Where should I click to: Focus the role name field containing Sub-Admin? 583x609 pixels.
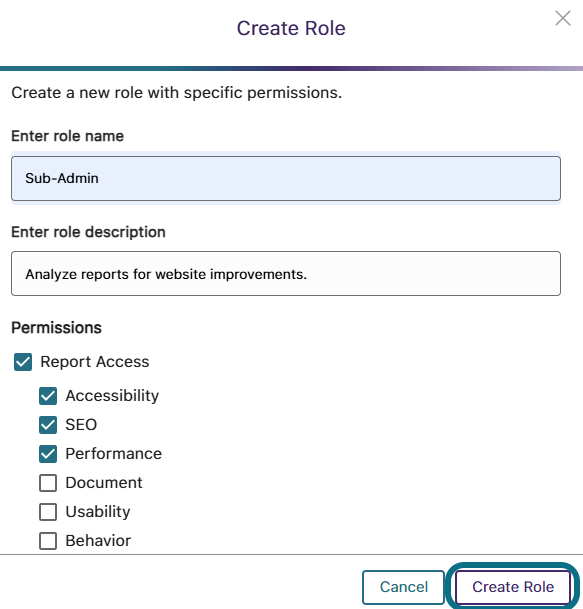click(286, 178)
